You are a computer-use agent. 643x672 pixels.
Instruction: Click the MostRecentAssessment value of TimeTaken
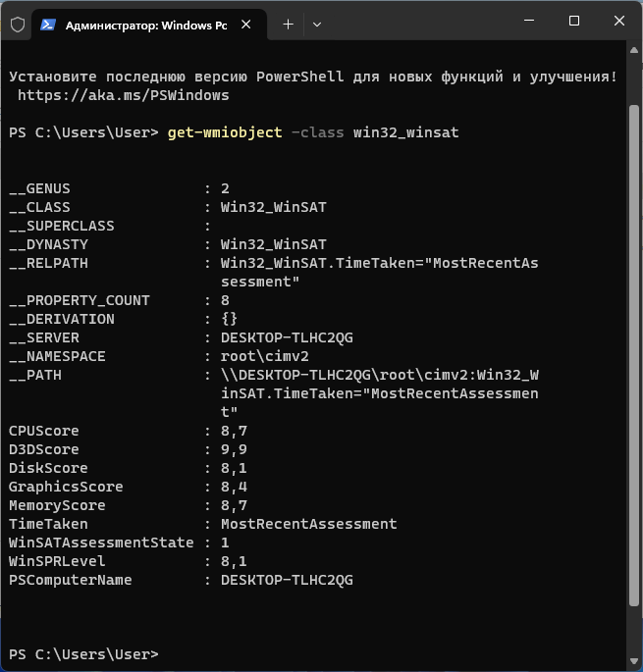point(308,524)
